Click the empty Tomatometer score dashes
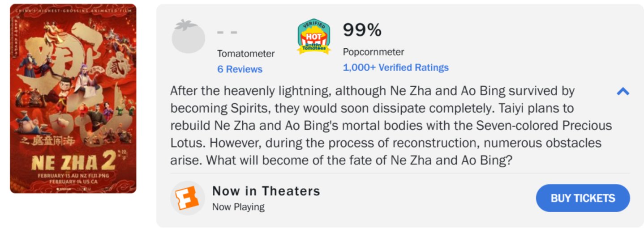Image resolution: width=644 pixels, height=228 pixels. (x=227, y=33)
